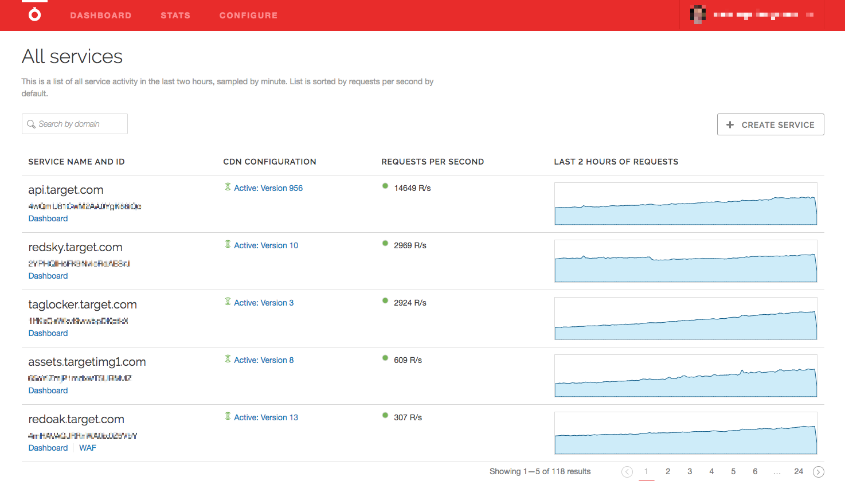Viewport: 845px width, 504px height.
Task: Open Active: Version 3 configuration
Action: pos(264,303)
